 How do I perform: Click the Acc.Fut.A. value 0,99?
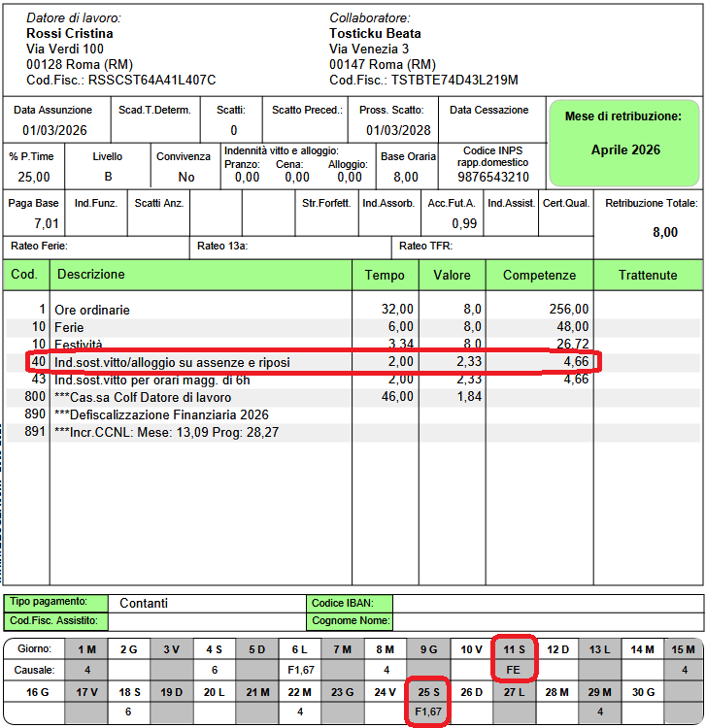click(x=463, y=223)
